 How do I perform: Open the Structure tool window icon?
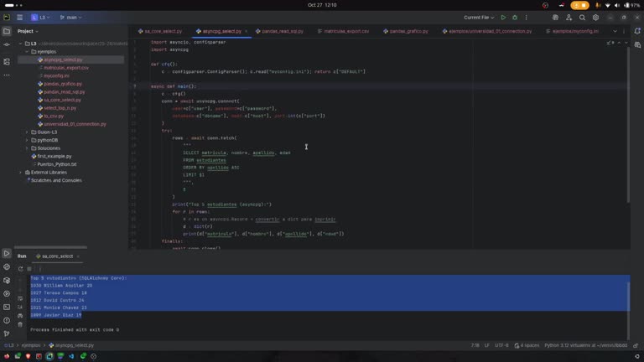point(7,61)
